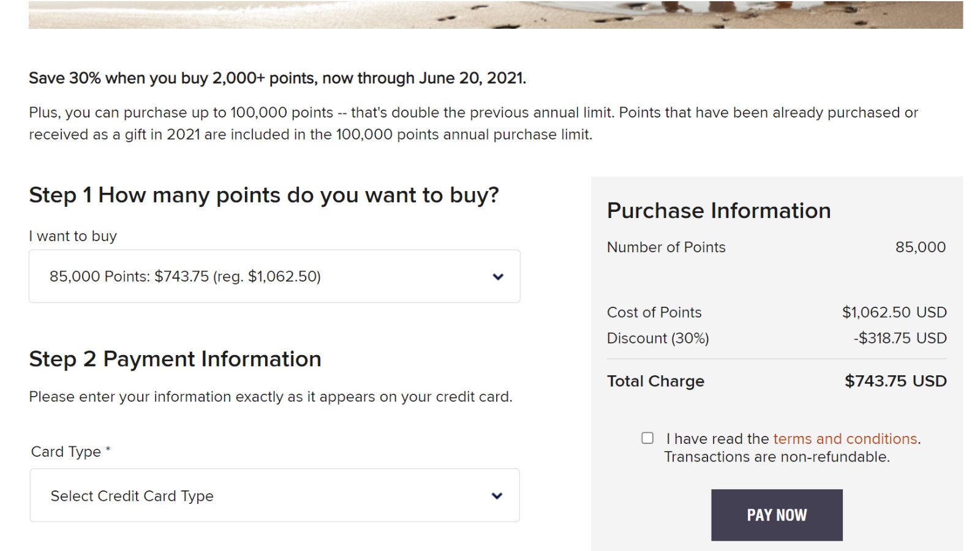Click the beach footprints banner image

tap(496, 15)
